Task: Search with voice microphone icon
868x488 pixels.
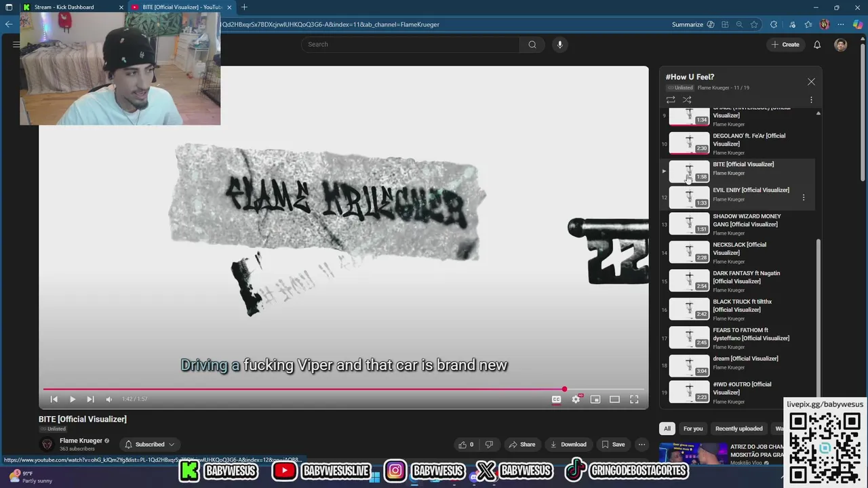Action: [559, 45]
